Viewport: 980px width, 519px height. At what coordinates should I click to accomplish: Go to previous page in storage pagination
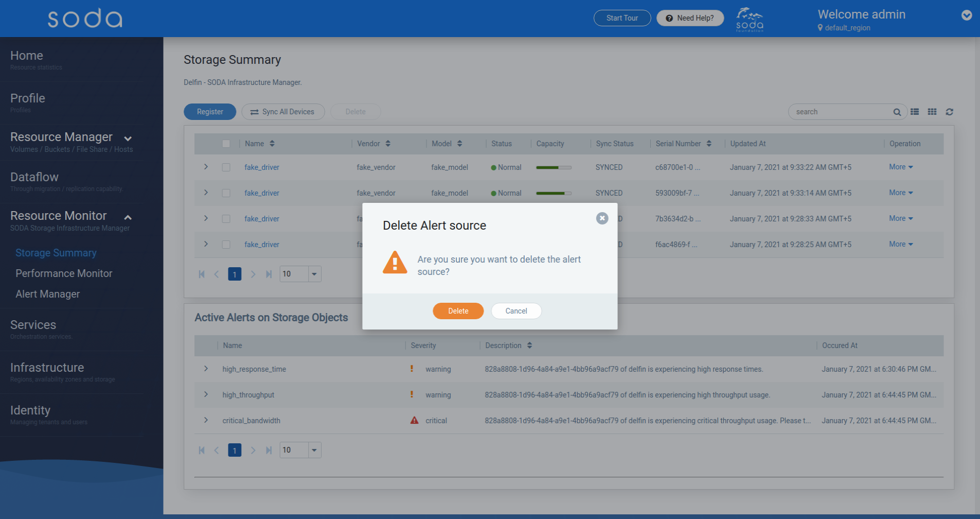(217, 274)
